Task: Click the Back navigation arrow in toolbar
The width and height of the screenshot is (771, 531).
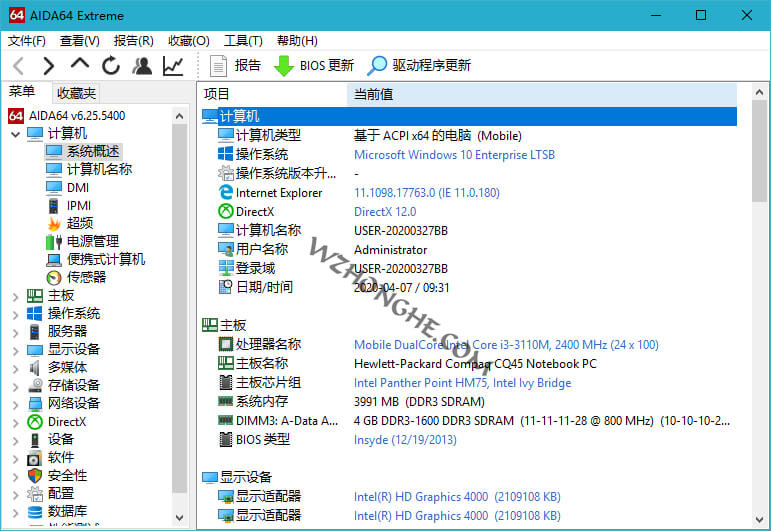Action: [19, 66]
